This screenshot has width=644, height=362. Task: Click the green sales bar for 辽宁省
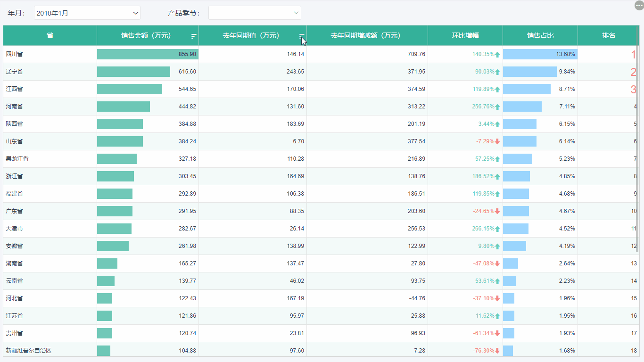(x=133, y=72)
